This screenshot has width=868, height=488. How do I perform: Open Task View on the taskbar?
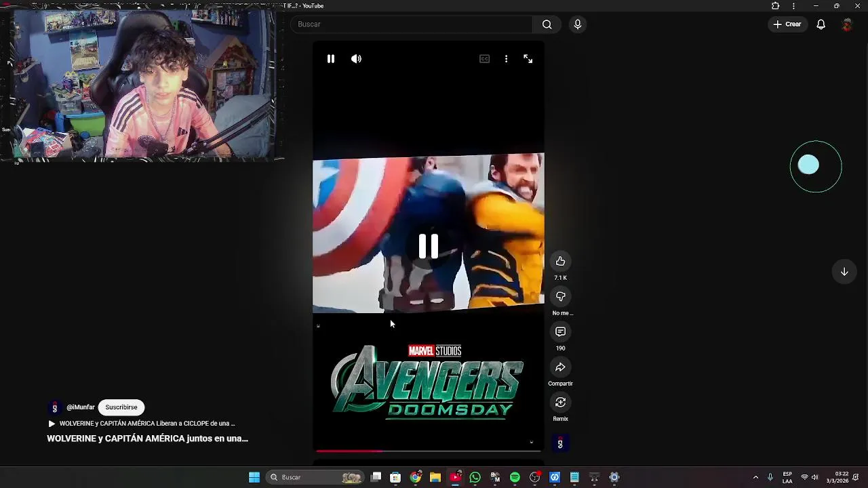point(376,477)
